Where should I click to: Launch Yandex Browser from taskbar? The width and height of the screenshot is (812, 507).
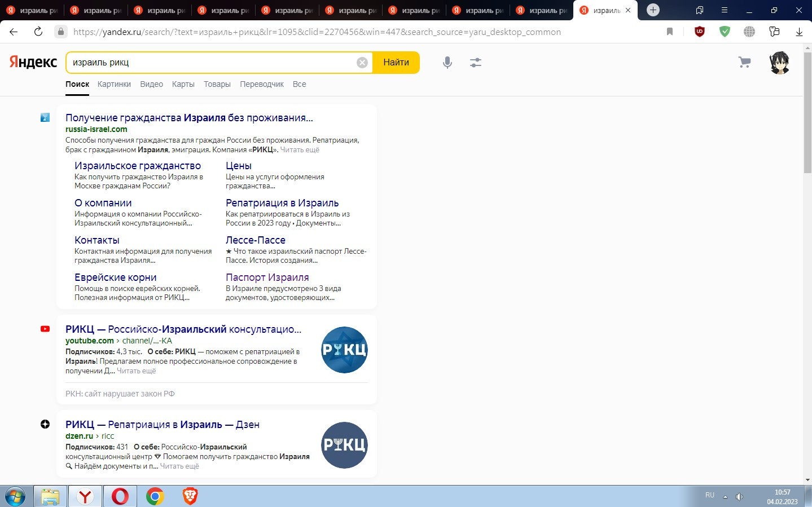click(85, 496)
